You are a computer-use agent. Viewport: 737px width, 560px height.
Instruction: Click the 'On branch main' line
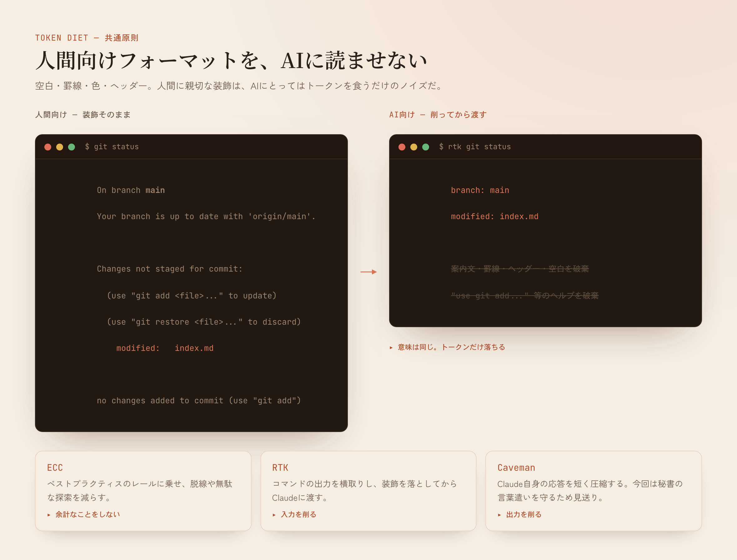(131, 190)
